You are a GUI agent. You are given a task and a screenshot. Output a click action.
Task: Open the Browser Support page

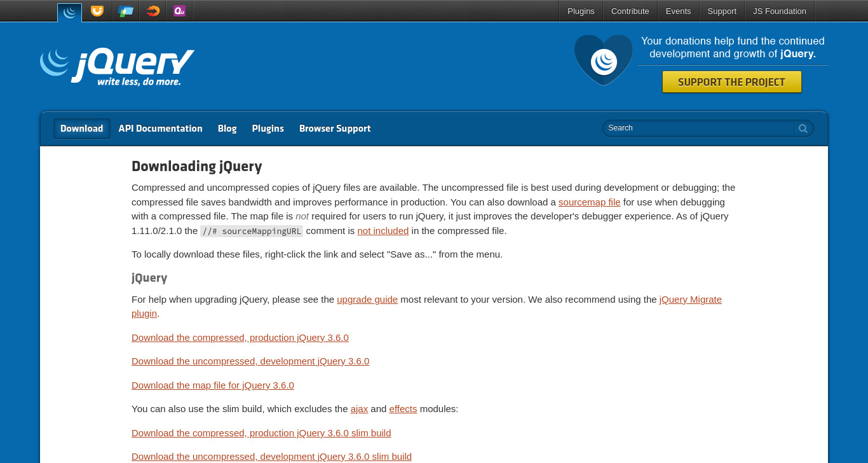click(x=335, y=128)
